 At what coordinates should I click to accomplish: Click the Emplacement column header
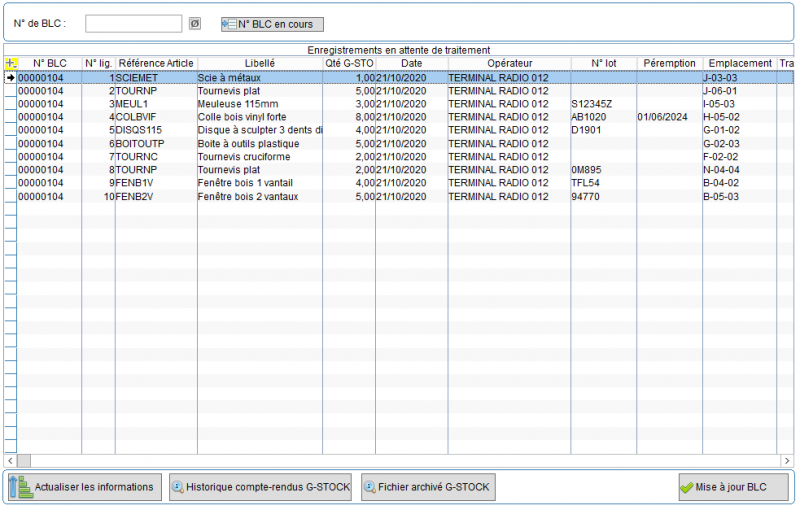pos(739,63)
